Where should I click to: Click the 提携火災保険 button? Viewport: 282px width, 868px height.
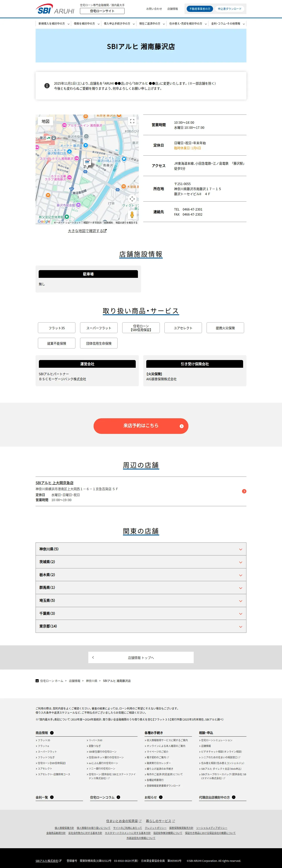coord(225,328)
